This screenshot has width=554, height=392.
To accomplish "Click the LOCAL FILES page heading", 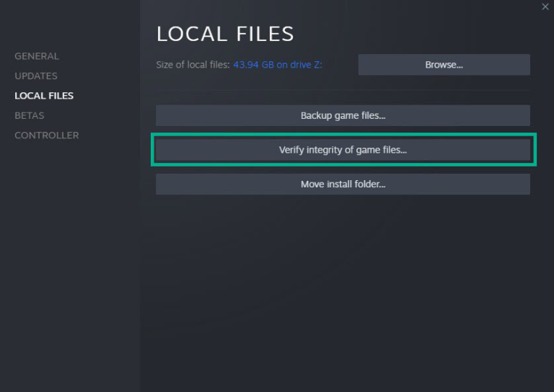I will [x=225, y=34].
